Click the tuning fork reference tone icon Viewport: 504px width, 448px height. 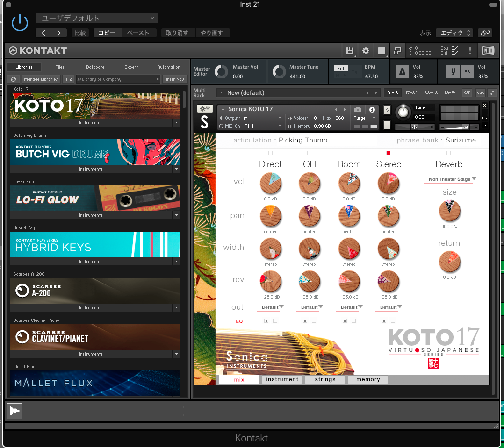[x=453, y=71]
